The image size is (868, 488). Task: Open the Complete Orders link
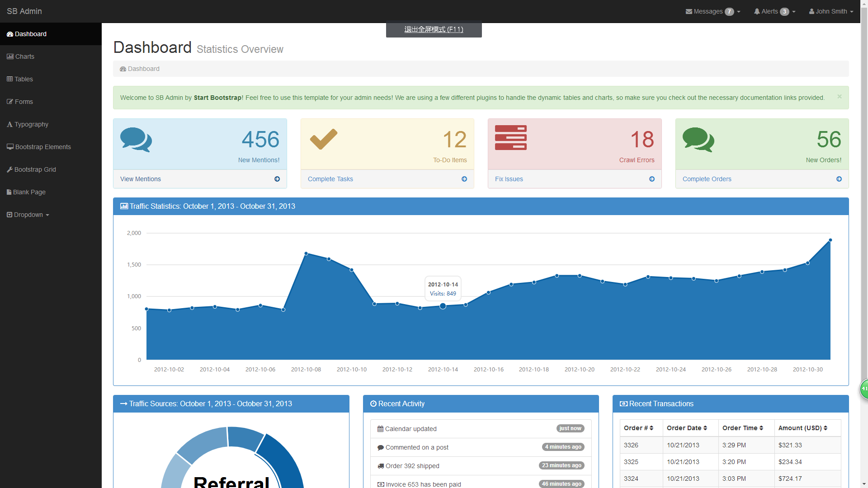[707, 179]
